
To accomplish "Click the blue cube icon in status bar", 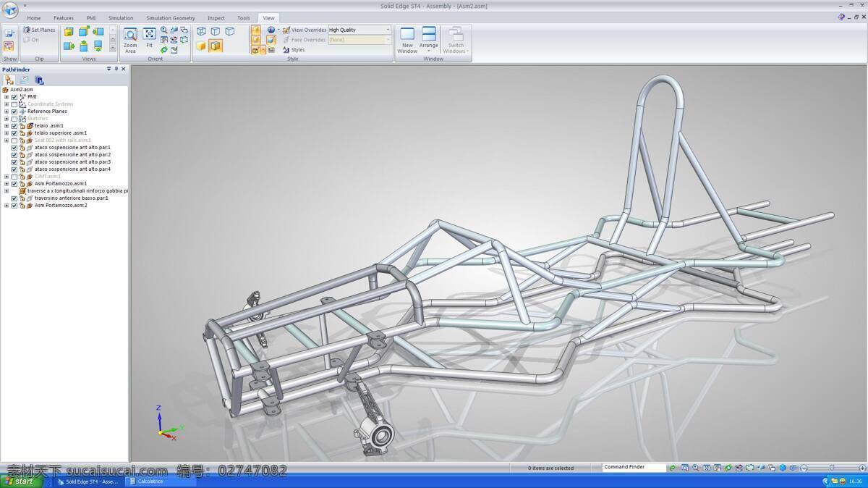I will [x=783, y=468].
